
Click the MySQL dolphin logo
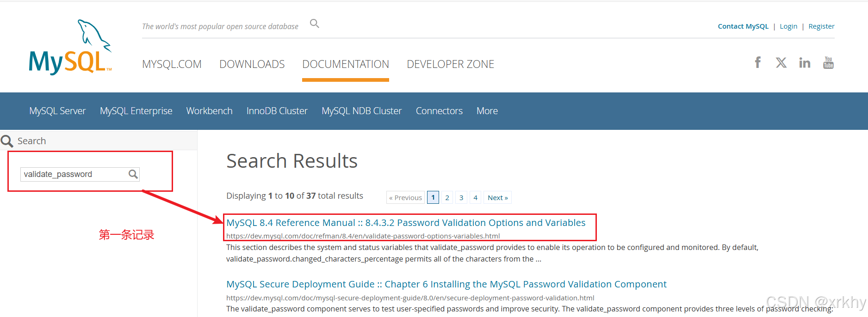70,47
